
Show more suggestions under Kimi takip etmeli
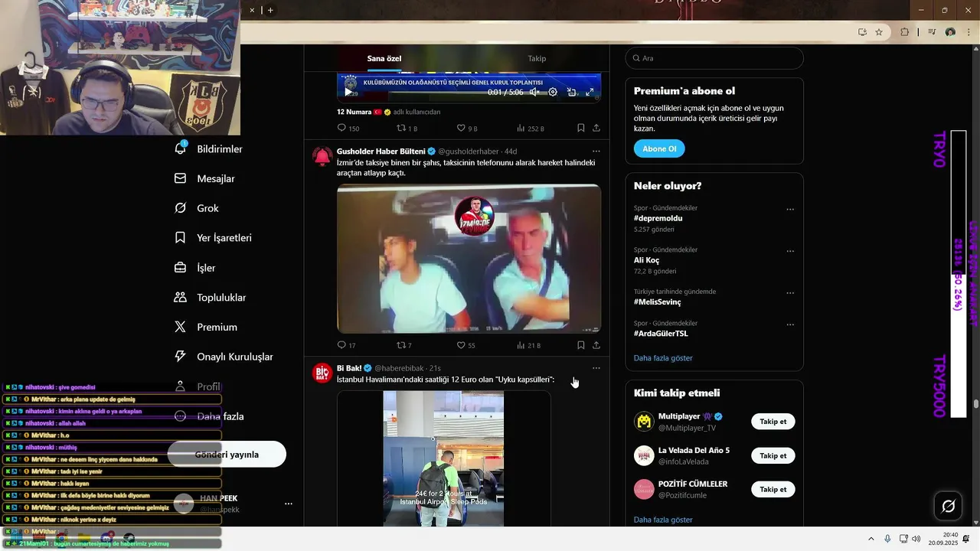[663, 520]
